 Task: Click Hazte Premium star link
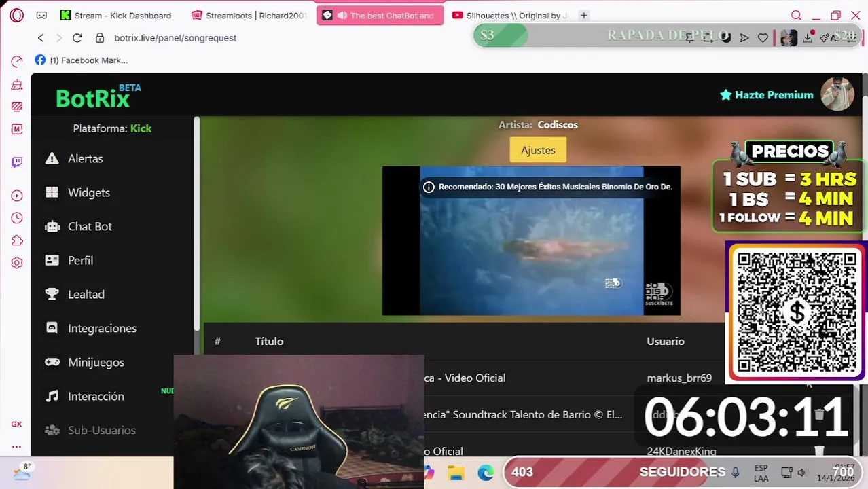coord(766,95)
